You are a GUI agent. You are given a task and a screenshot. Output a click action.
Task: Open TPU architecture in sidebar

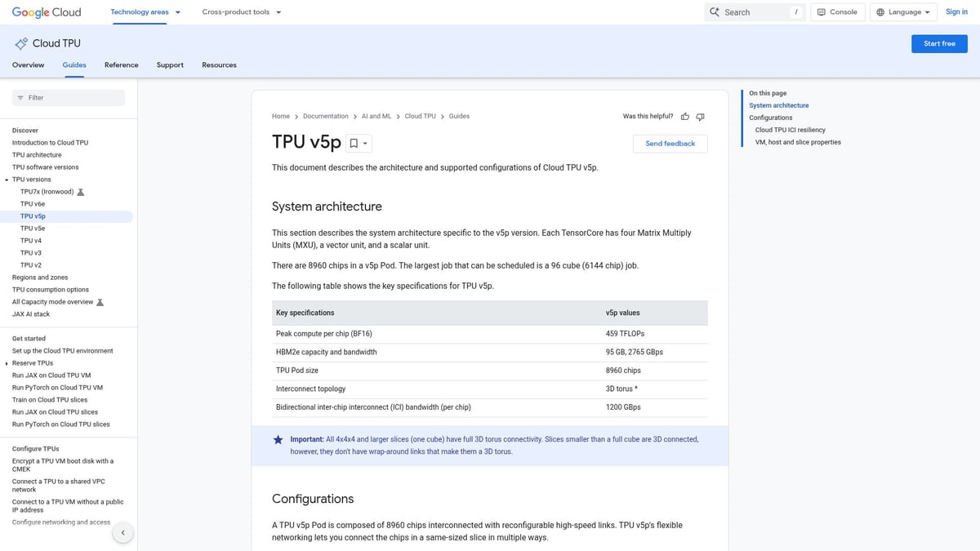click(x=37, y=155)
